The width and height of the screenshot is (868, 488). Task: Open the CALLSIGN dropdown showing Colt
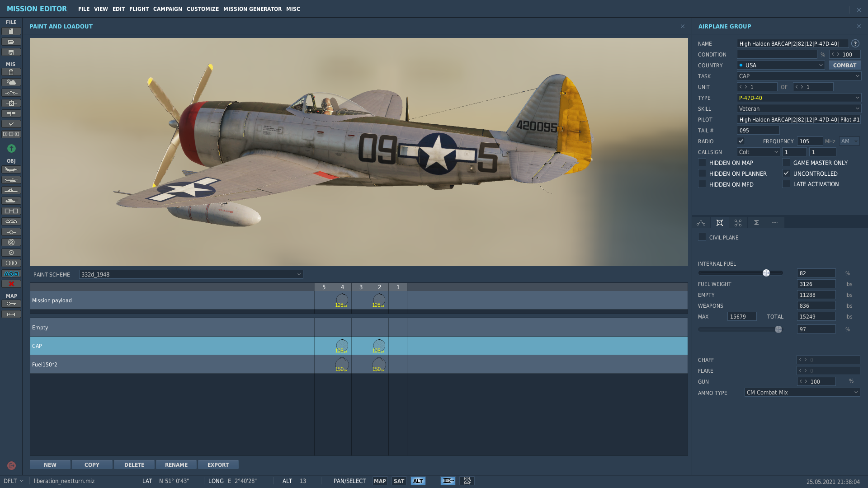[758, 152]
